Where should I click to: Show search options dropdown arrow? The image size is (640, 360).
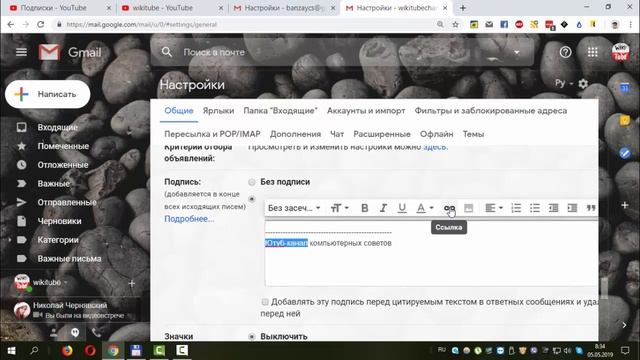(517, 52)
